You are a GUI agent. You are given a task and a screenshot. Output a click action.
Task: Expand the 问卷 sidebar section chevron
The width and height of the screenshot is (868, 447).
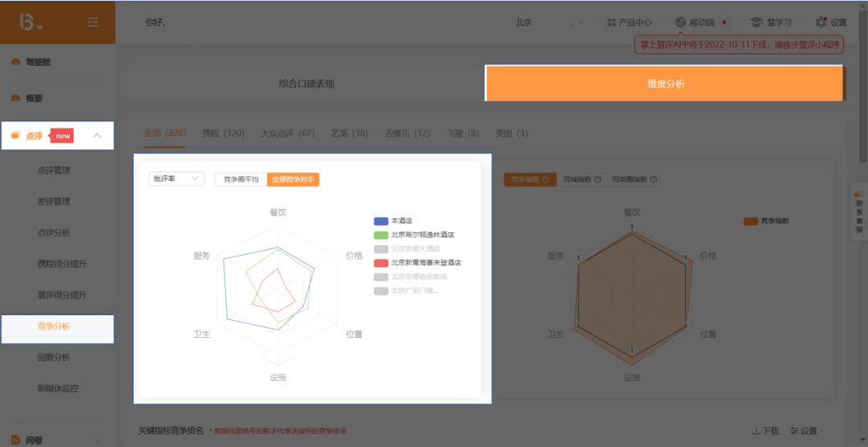[97, 441]
